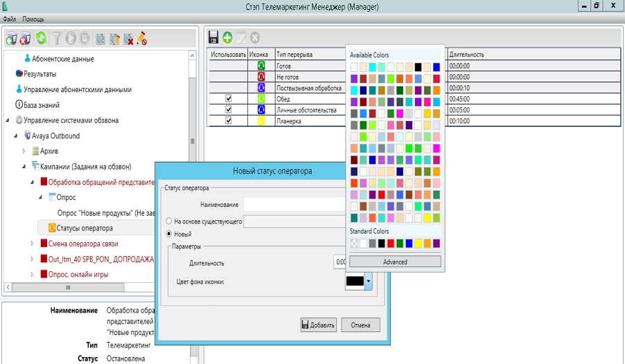Pick orange in Standard Colors

coord(428,244)
